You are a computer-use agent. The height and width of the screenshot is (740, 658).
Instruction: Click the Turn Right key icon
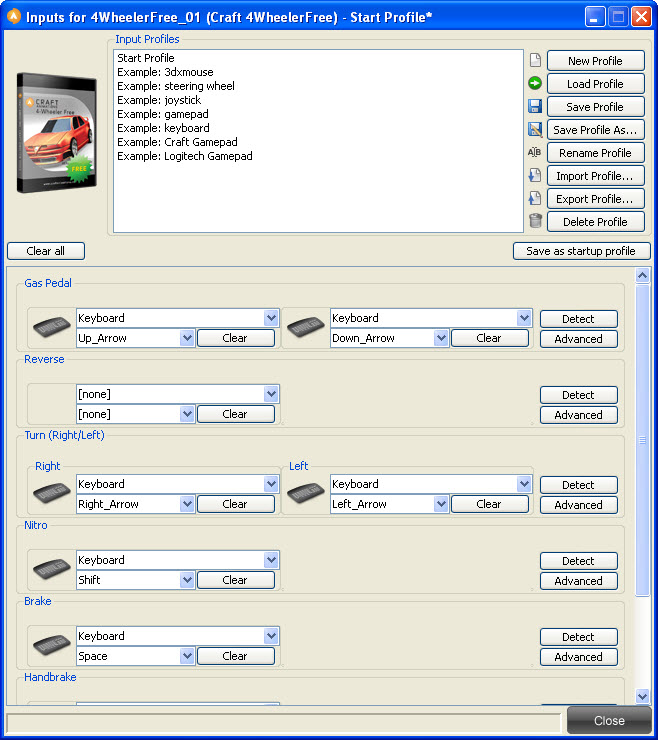tap(51, 493)
